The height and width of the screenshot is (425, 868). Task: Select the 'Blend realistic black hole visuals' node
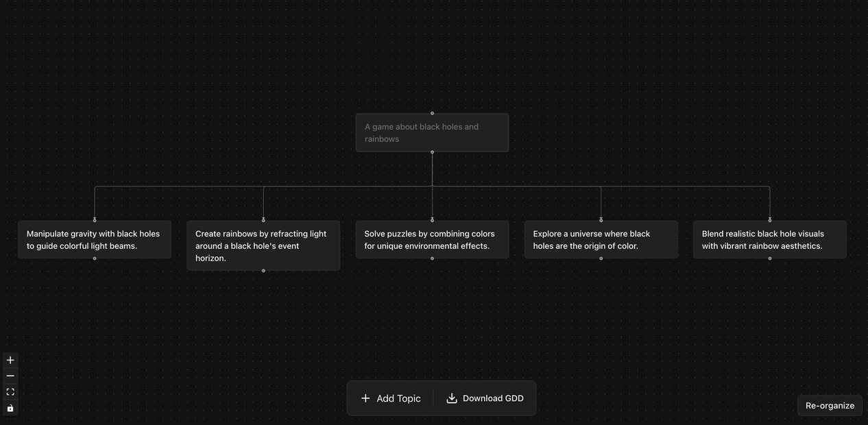point(769,239)
